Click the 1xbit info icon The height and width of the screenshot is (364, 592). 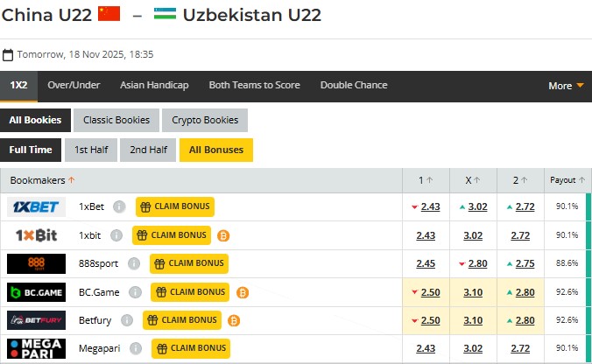pyautogui.click(x=118, y=235)
